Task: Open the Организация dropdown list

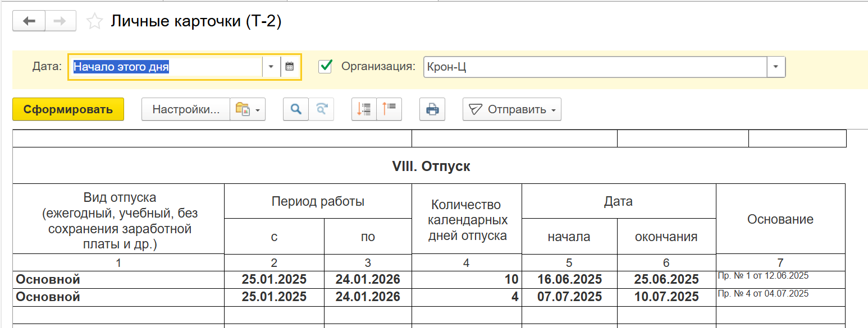Action: 776,67
